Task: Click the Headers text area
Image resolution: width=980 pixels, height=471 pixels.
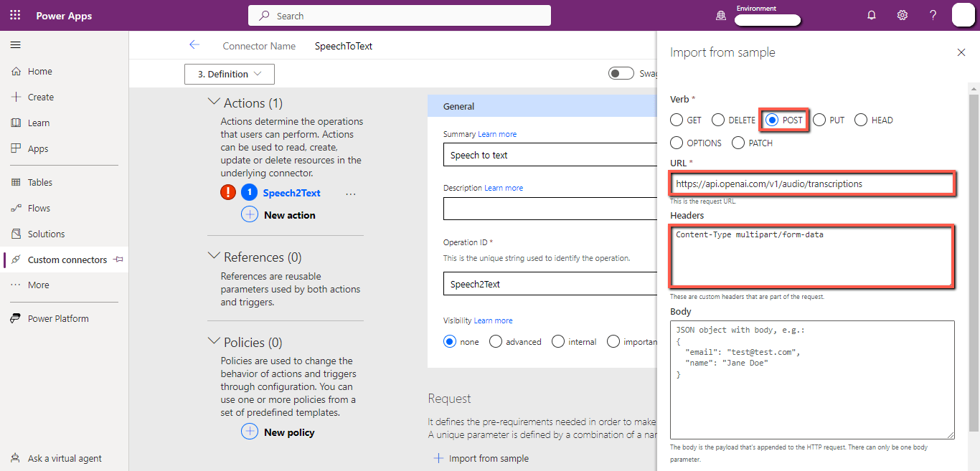Action: pyautogui.click(x=812, y=256)
